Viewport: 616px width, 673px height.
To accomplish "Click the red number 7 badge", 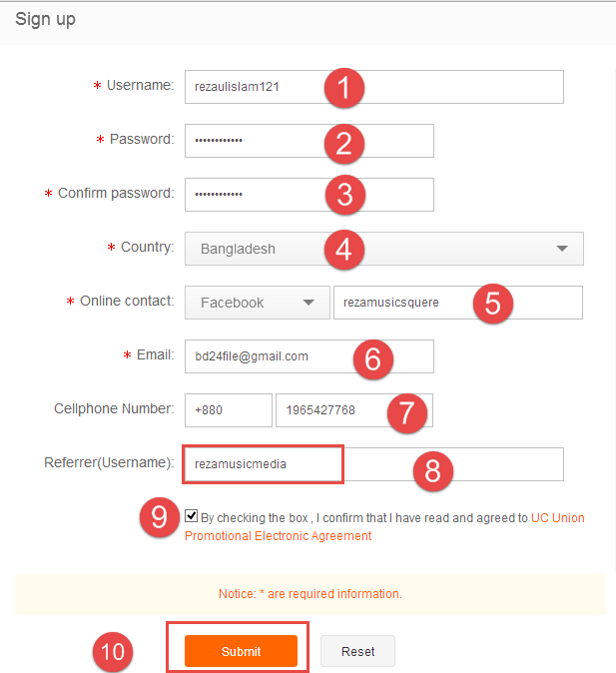I will tap(406, 412).
